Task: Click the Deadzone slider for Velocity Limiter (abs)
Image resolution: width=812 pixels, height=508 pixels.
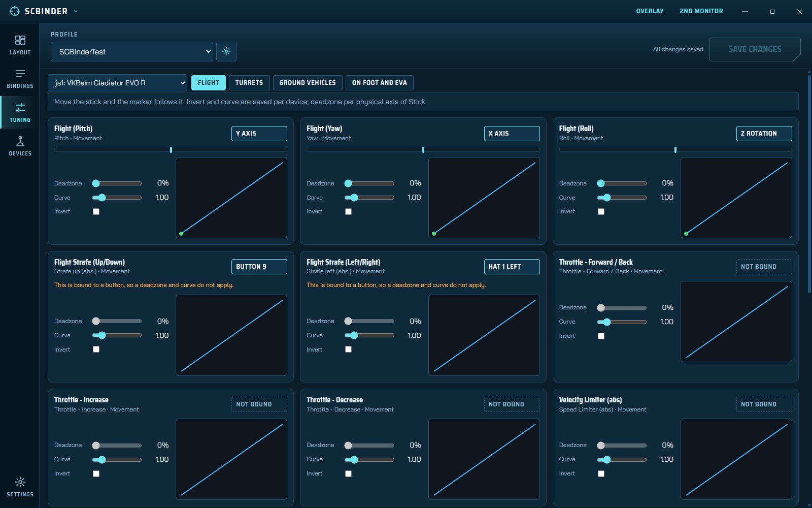Action: [x=622, y=446]
